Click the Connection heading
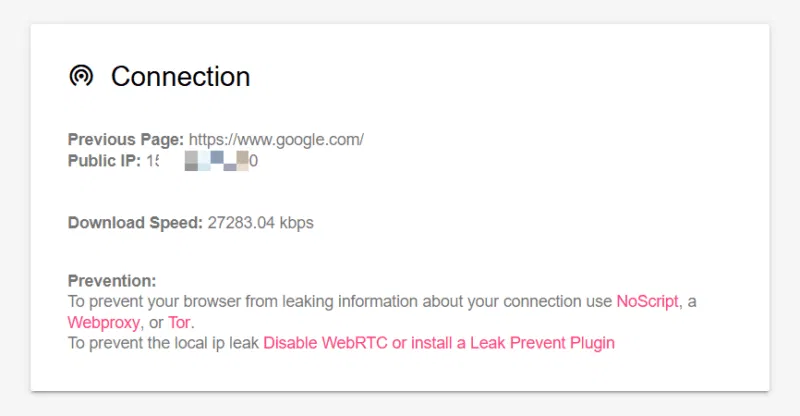 [181, 77]
